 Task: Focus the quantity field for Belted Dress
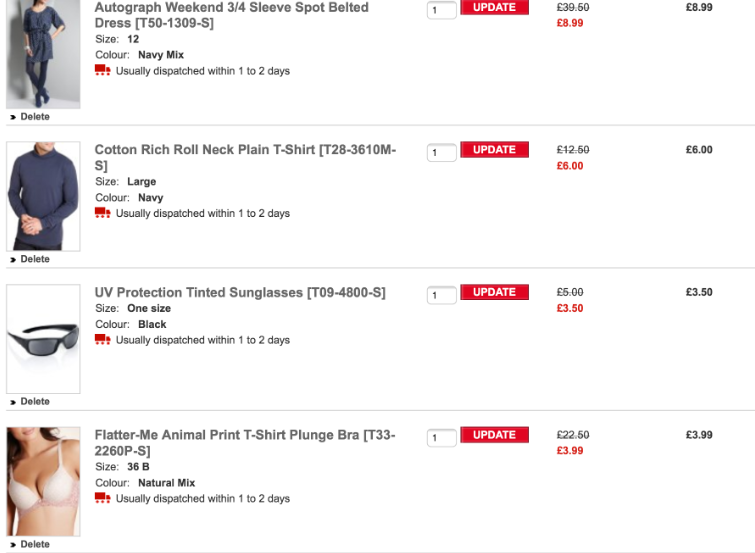[441, 10]
